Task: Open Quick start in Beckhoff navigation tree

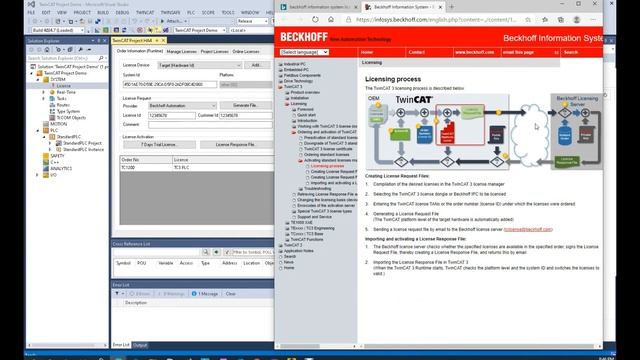Action: coord(307,115)
